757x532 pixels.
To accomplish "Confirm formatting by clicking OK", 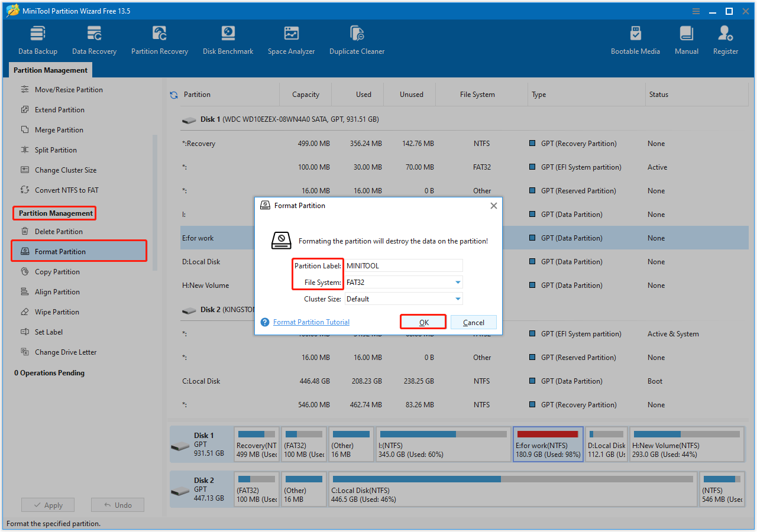I will click(x=423, y=322).
